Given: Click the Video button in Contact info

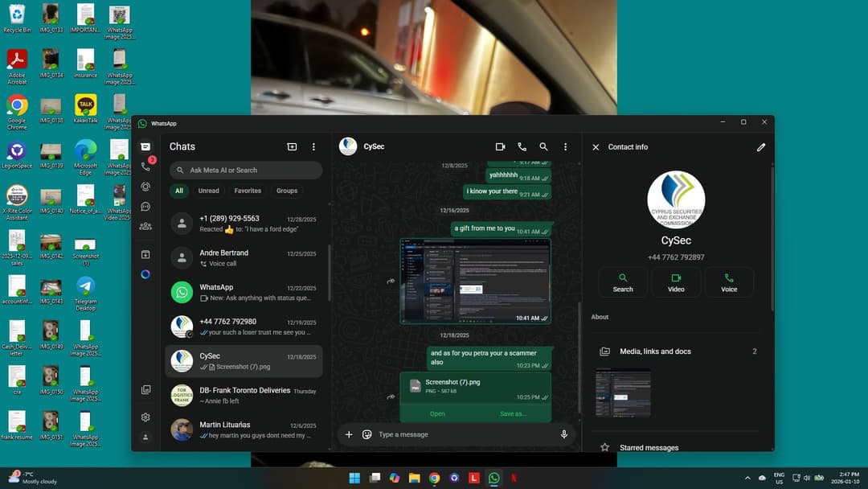Looking at the screenshot, I should point(676,281).
